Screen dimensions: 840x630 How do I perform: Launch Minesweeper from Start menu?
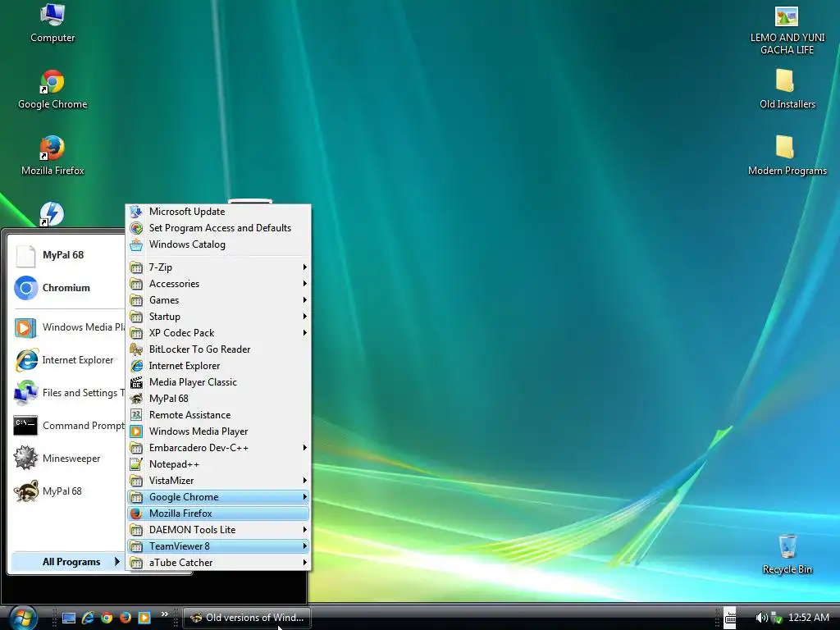[68, 459]
